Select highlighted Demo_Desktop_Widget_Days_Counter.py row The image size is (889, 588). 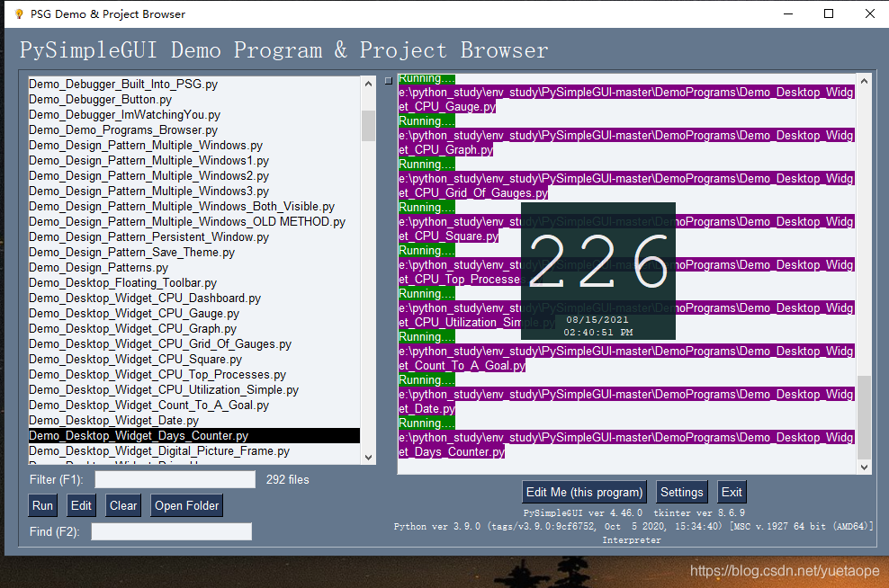194,436
